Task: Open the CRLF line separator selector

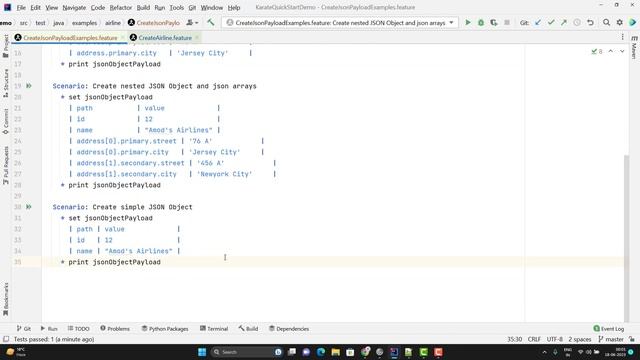Action: pyautogui.click(x=534, y=339)
